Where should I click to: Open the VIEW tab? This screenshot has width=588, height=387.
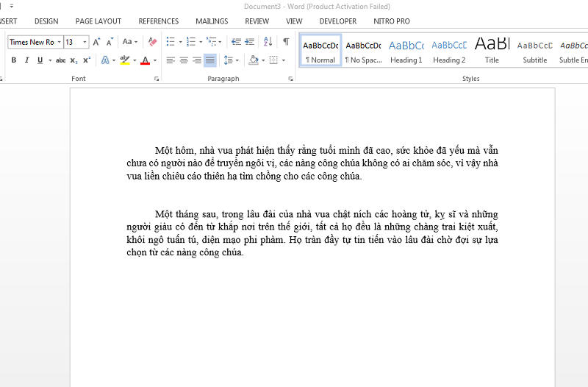click(x=294, y=21)
